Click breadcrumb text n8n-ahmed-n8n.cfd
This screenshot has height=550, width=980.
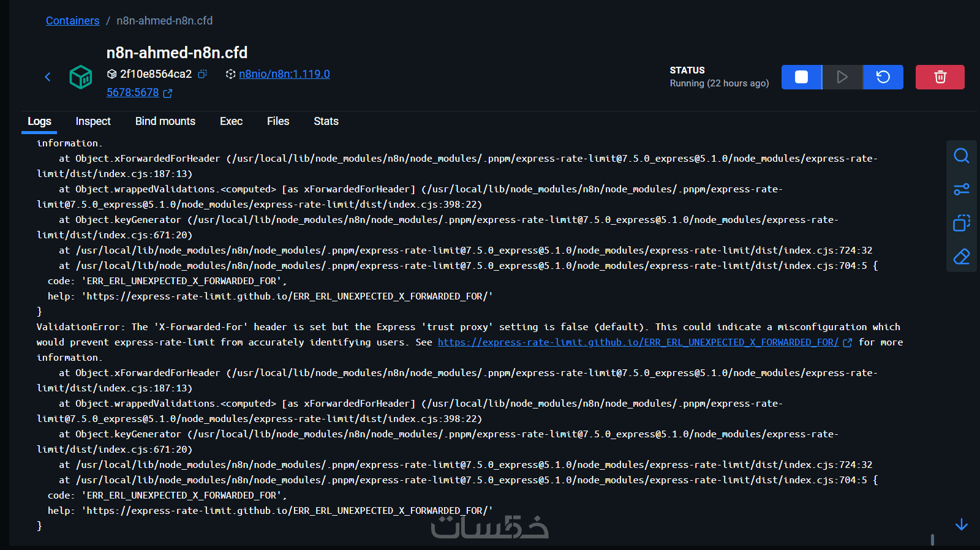pos(165,21)
